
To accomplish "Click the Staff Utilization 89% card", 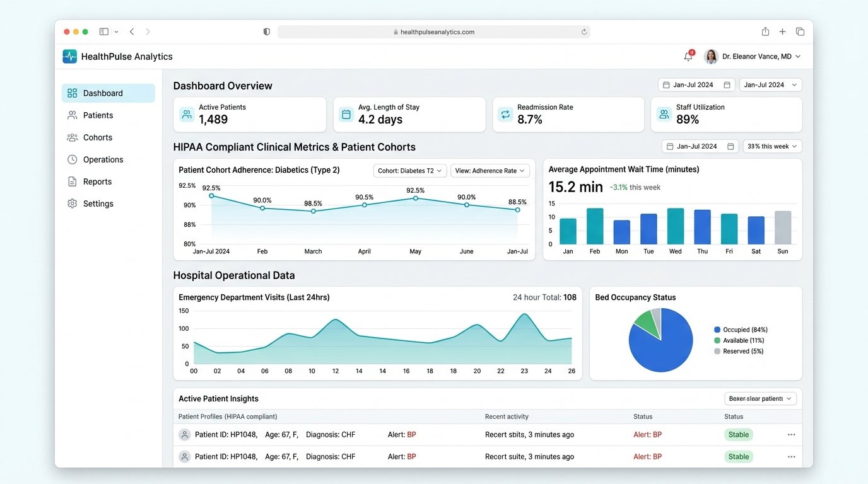I will [727, 114].
